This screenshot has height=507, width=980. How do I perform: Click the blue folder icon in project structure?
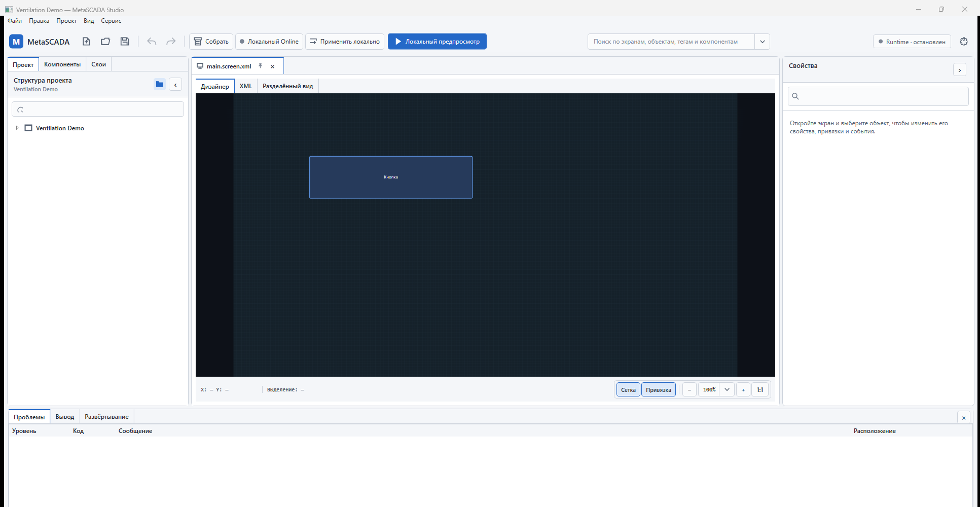click(160, 85)
